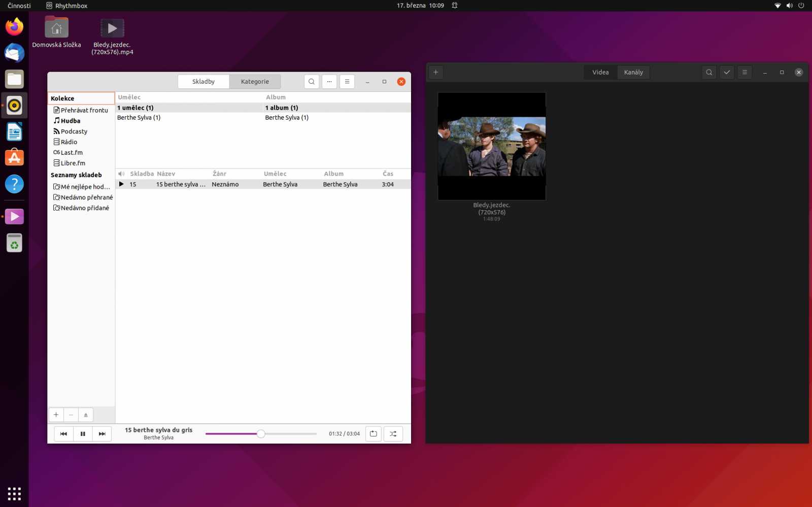
Task: Switch to Kanály tab in Videos window
Action: click(633, 73)
